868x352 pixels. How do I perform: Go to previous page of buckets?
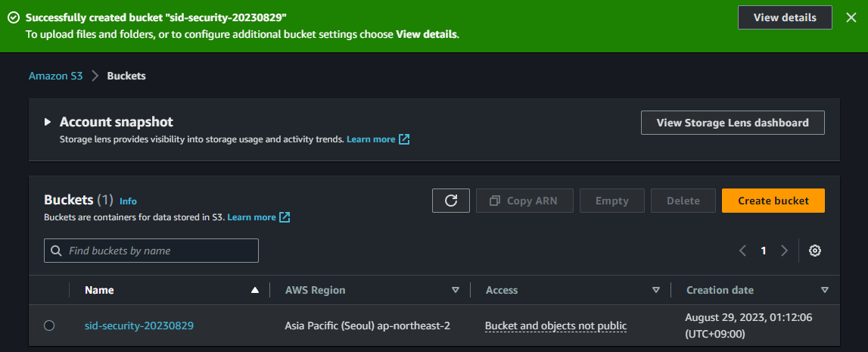click(x=743, y=251)
